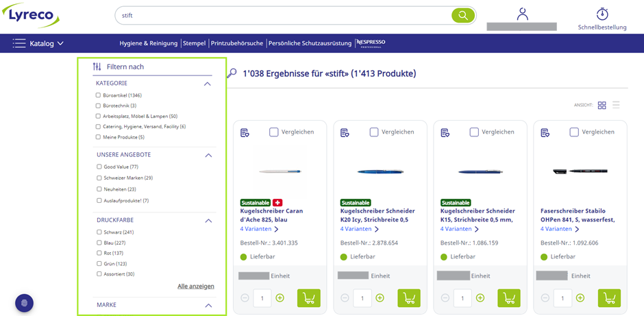Collapse the KATEGORIE filter section

click(208, 84)
